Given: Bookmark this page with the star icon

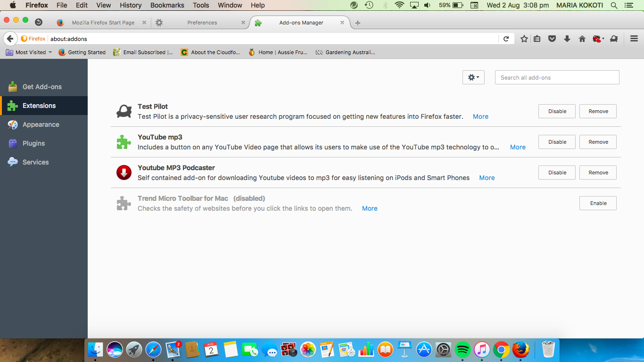Looking at the screenshot, I should pos(524,39).
